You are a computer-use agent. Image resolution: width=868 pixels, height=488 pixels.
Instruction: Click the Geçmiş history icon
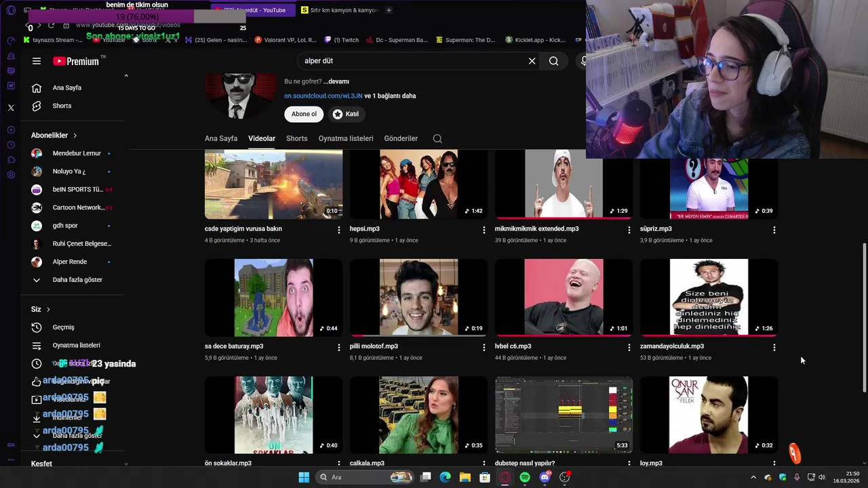click(37, 327)
